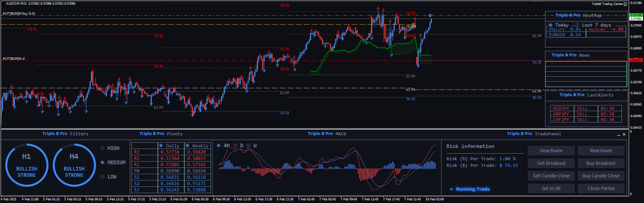
Task: Click the TripleB Trading Center smiley icon
Action: [x=625, y=4]
